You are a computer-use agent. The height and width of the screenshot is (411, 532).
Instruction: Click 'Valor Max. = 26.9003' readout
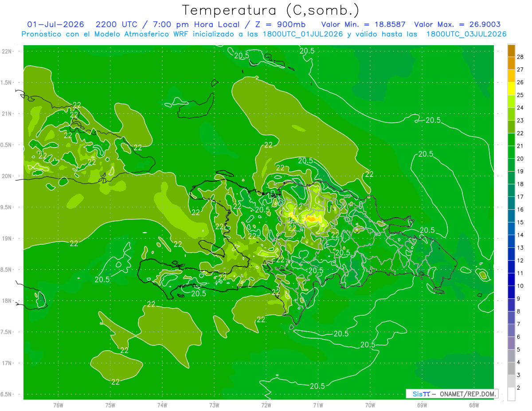point(457,24)
